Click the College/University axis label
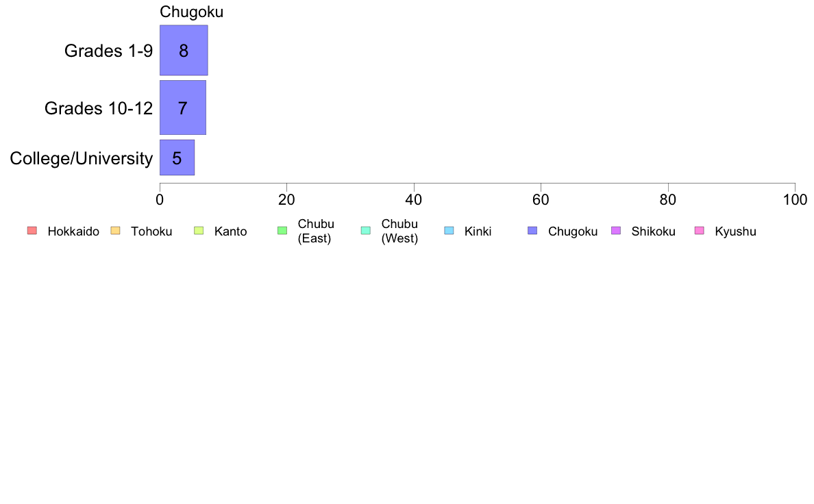814x504 pixels. click(82, 158)
